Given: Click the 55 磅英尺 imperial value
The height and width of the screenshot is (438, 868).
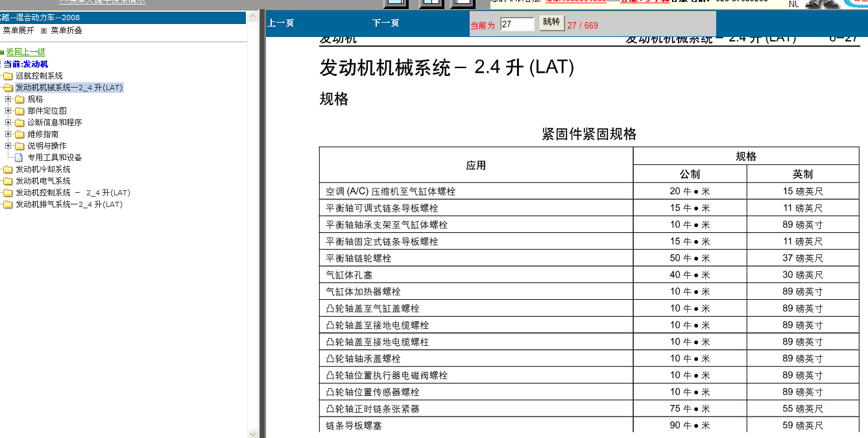Looking at the screenshot, I should (802, 409).
